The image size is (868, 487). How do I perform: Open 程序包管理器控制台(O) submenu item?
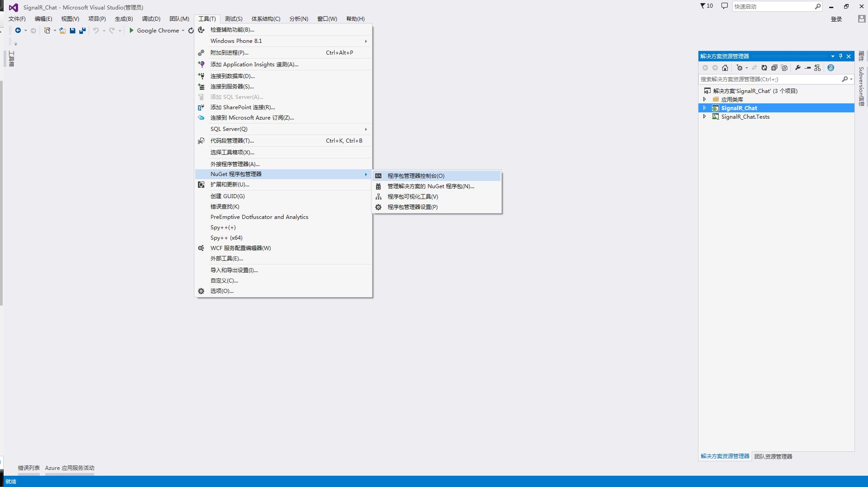click(x=436, y=176)
